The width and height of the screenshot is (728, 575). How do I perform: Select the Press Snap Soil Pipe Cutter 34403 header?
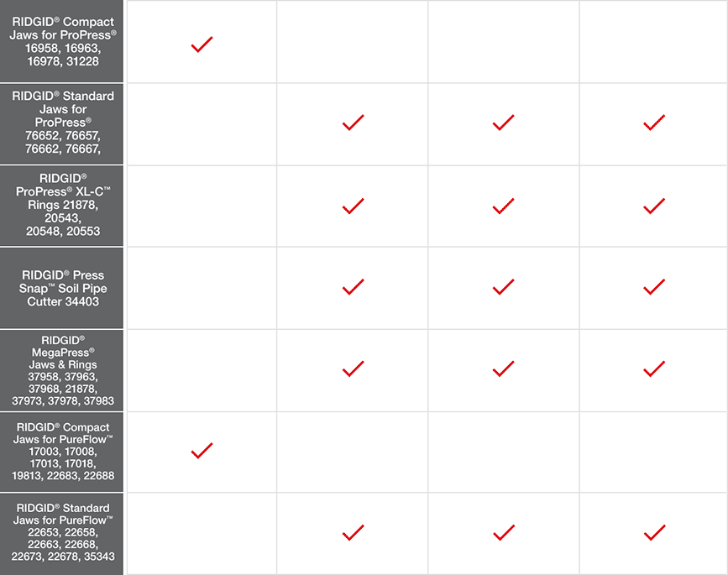62,288
